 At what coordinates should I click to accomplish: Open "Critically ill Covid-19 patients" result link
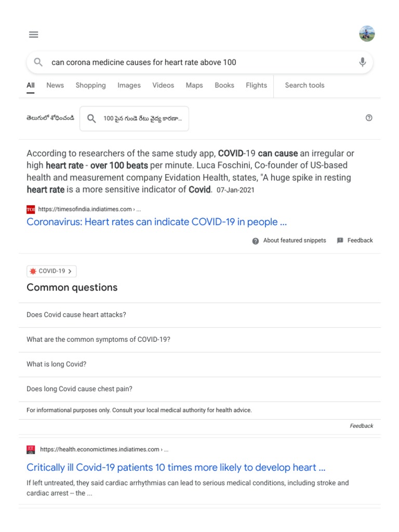(x=176, y=468)
